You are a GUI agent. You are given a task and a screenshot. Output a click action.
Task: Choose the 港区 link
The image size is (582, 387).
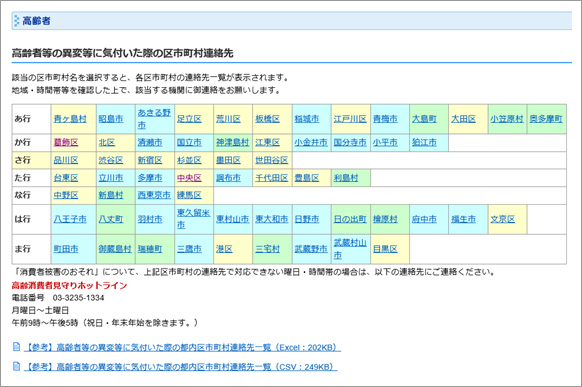coord(224,249)
